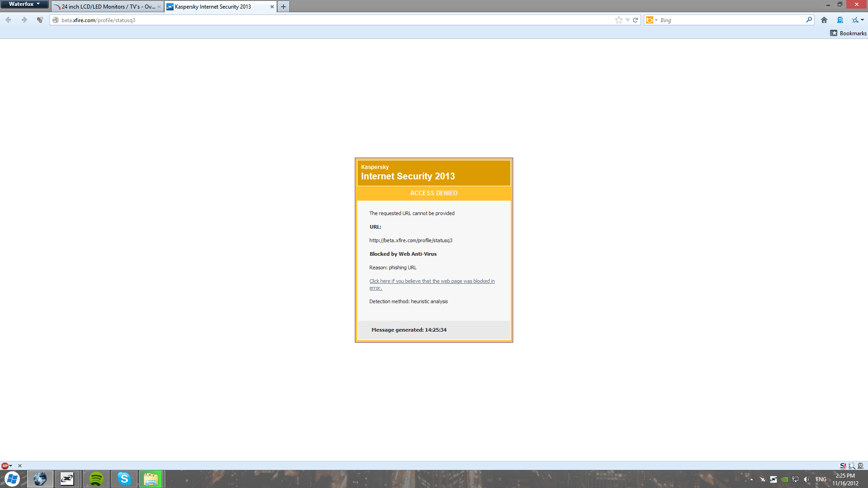Reload the blocked page
This screenshot has height=488, width=868.
(x=635, y=20)
